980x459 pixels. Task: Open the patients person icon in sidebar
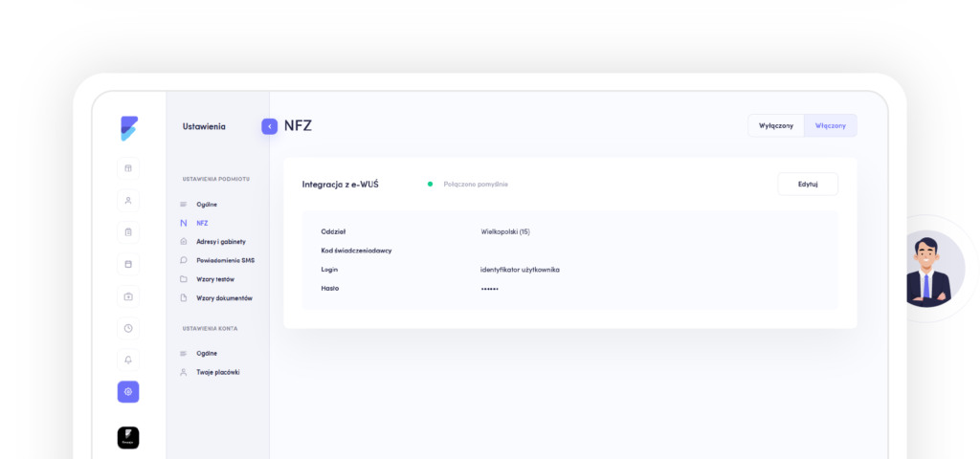[128, 201]
